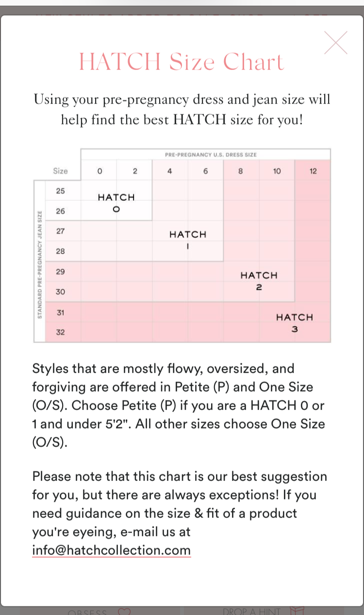The height and width of the screenshot is (615, 364).
Task: Click the HATCH Size Chart title
Action: click(181, 62)
